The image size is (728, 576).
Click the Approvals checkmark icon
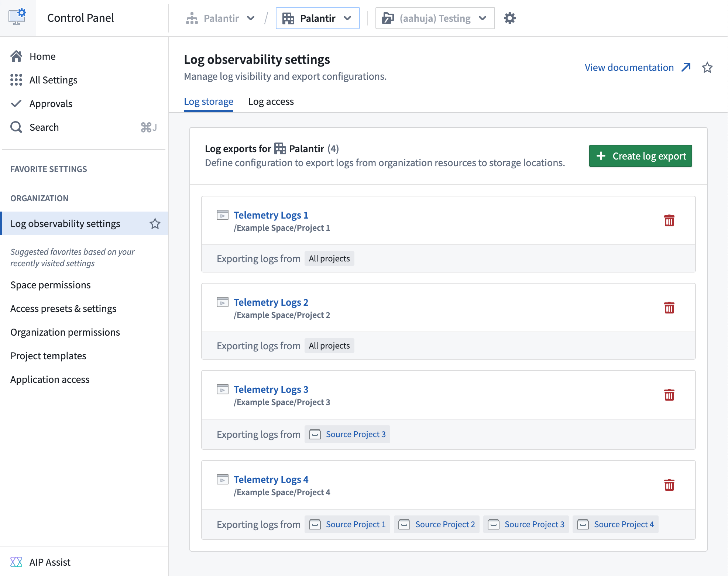coord(16,103)
